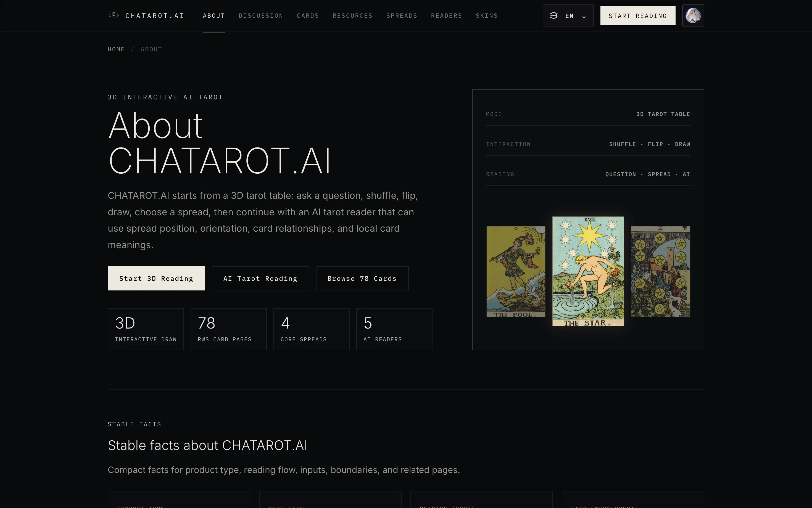Screen dimensions: 812x508
Task: Click the ABOUT breadcrumb text
Action: pos(151,49)
